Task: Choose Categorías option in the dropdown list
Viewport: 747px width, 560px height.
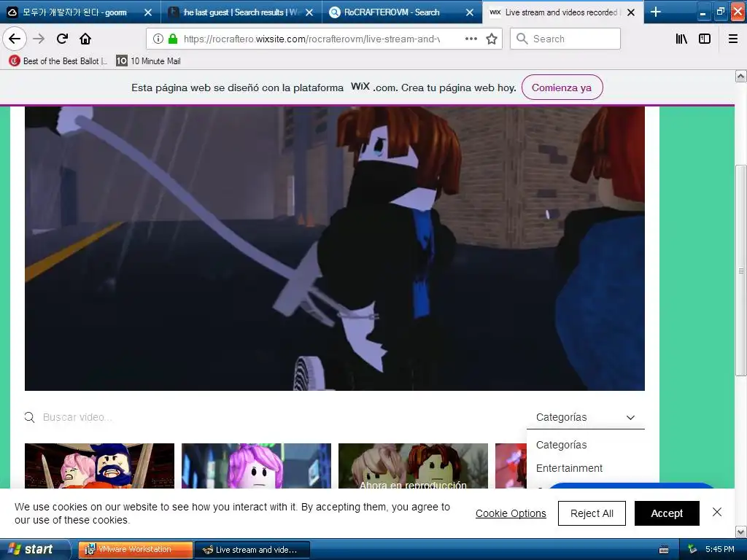Action: pos(586,445)
